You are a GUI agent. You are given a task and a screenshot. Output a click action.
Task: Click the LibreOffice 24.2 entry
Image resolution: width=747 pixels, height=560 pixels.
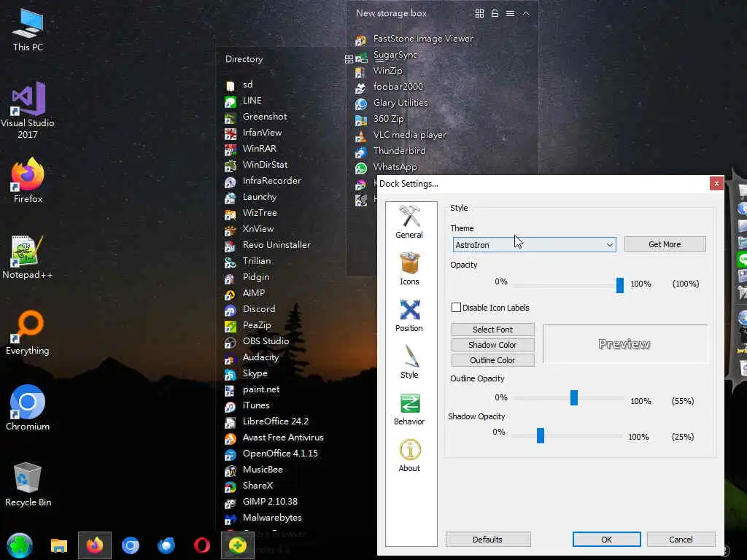coord(267,421)
